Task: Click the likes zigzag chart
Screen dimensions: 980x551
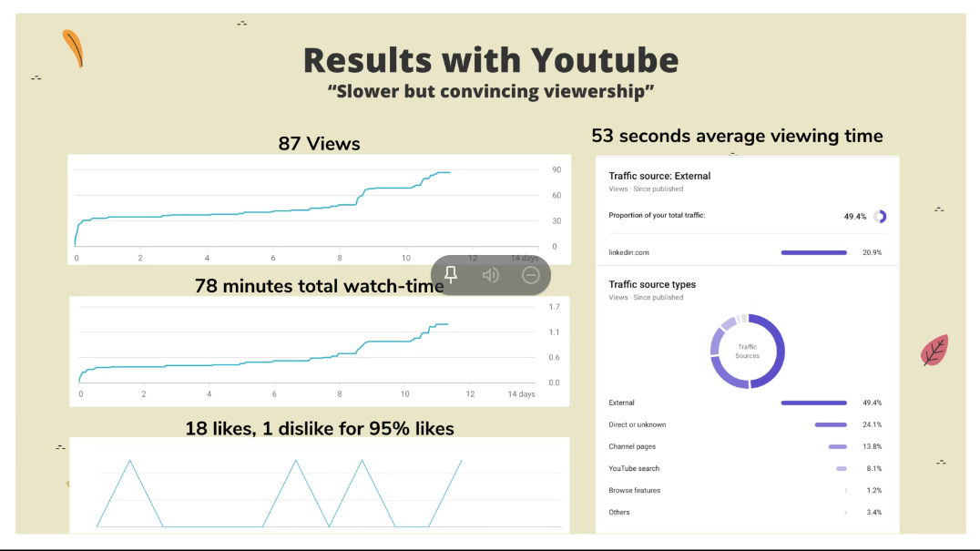Action: (x=320, y=485)
